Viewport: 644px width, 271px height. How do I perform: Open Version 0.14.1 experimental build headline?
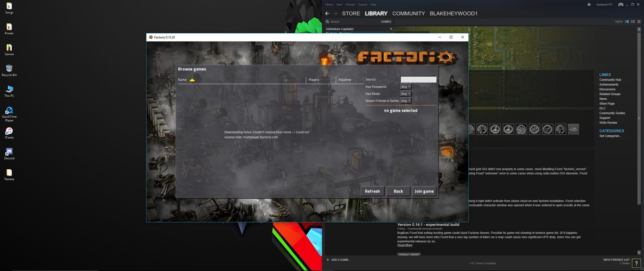pyautogui.click(x=428, y=225)
